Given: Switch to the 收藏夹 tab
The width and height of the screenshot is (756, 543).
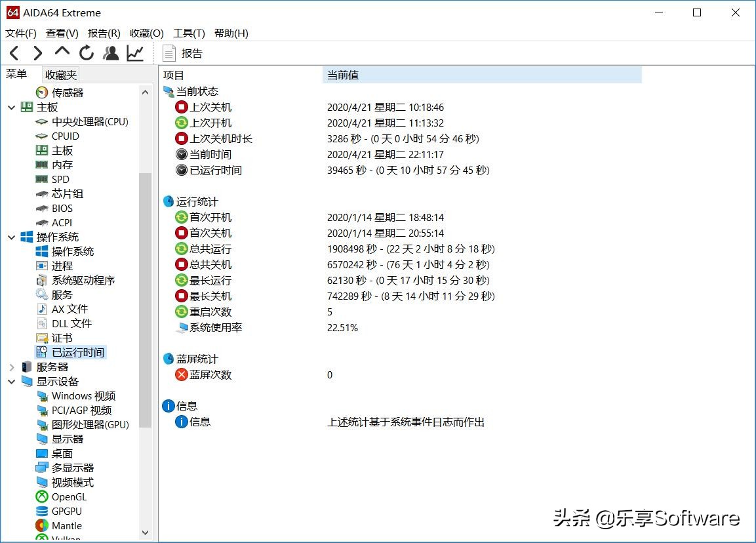Looking at the screenshot, I should click(x=60, y=74).
